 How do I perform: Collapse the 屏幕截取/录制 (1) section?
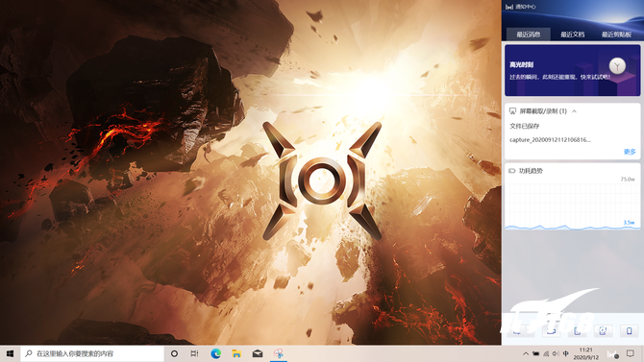click(574, 111)
